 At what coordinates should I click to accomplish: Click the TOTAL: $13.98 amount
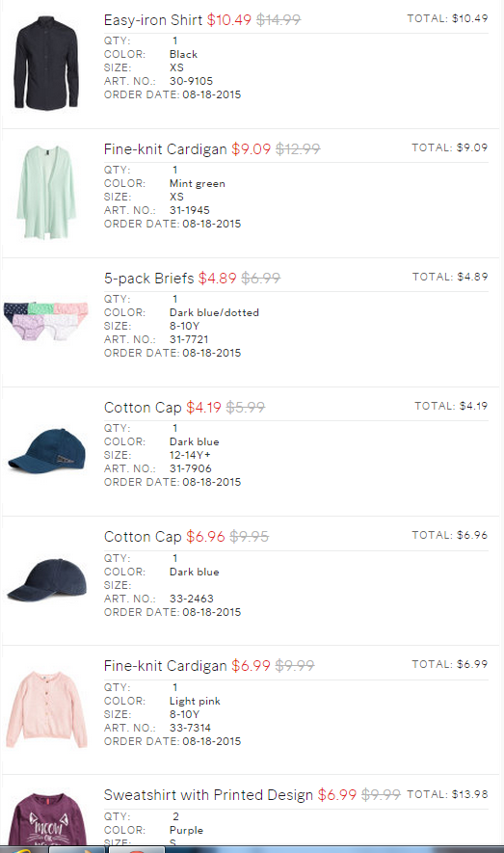coord(469,794)
